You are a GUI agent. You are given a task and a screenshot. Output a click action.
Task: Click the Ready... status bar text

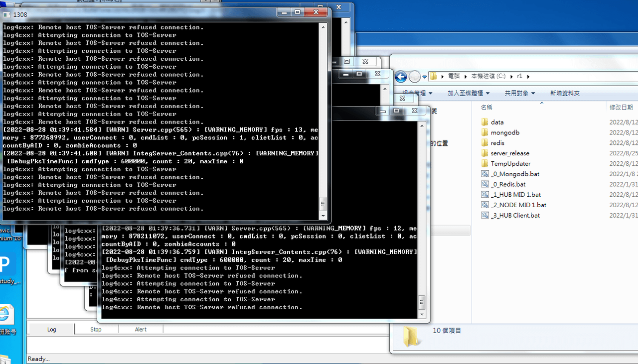[x=38, y=359]
